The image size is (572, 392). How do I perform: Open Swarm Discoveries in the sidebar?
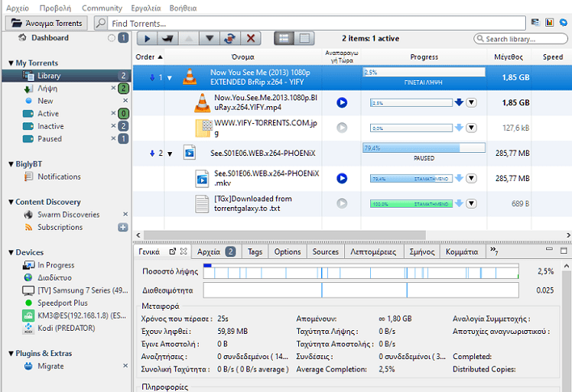(x=69, y=215)
